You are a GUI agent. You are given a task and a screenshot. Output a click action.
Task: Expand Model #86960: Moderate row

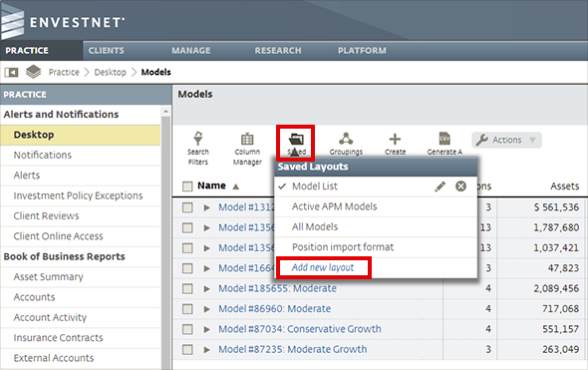(x=206, y=309)
